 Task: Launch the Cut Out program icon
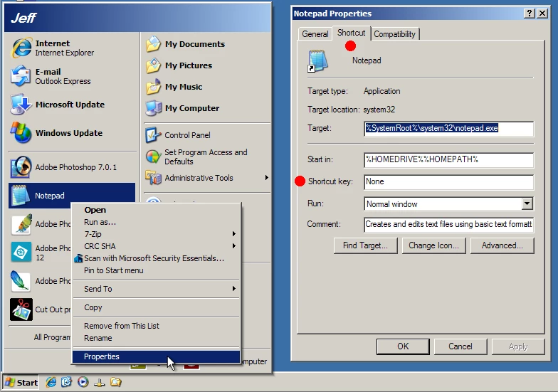pyautogui.click(x=21, y=309)
